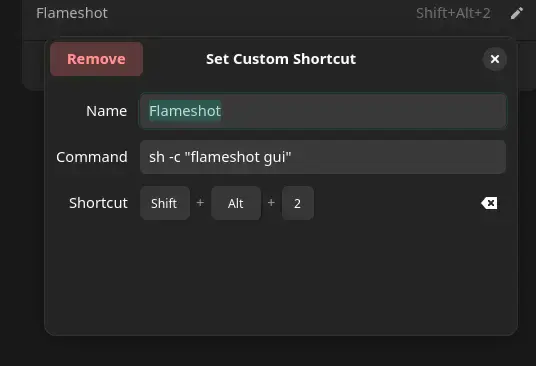Click the Remove button

pyautogui.click(x=96, y=59)
